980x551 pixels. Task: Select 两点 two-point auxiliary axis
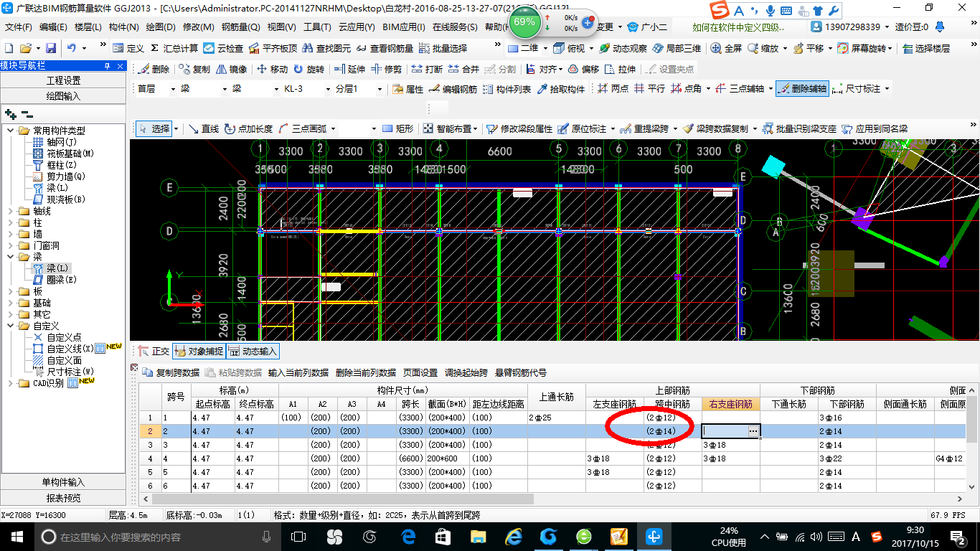[x=613, y=89]
